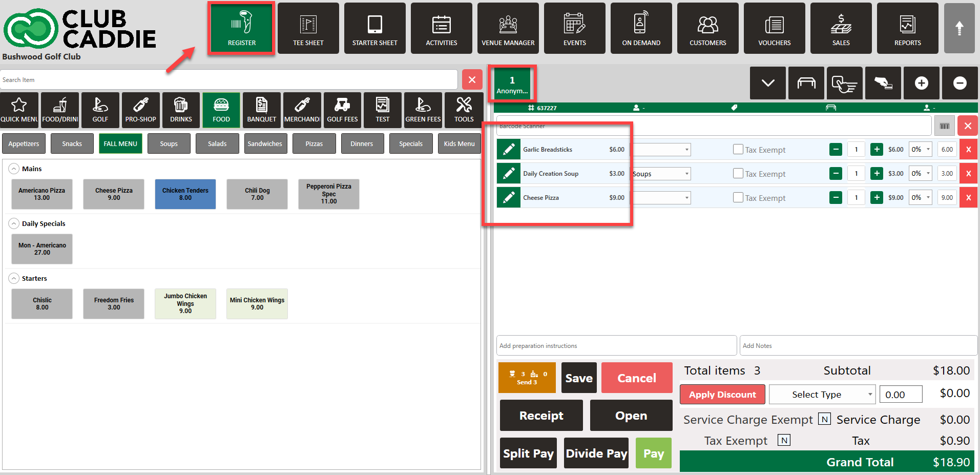The image size is (980, 475).
Task: Open the Venue Manager module
Action: tap(508, 29)
